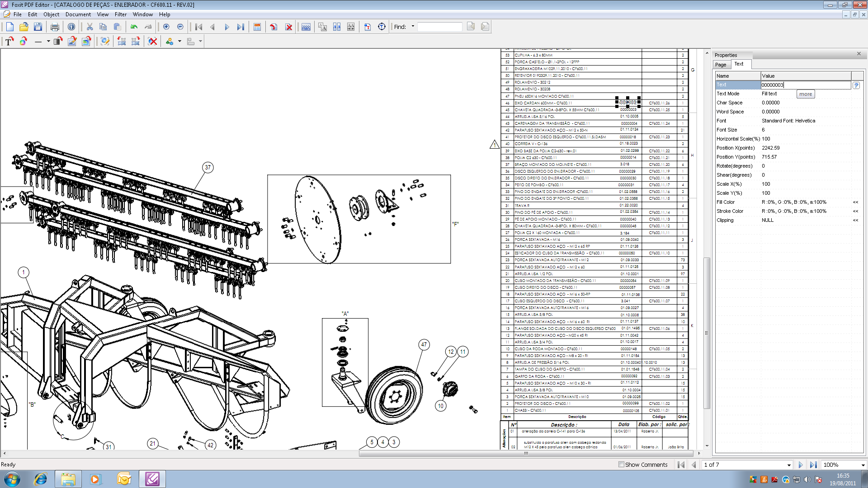Open the Windows Start button
868x488 pixels.
point(12,479)
